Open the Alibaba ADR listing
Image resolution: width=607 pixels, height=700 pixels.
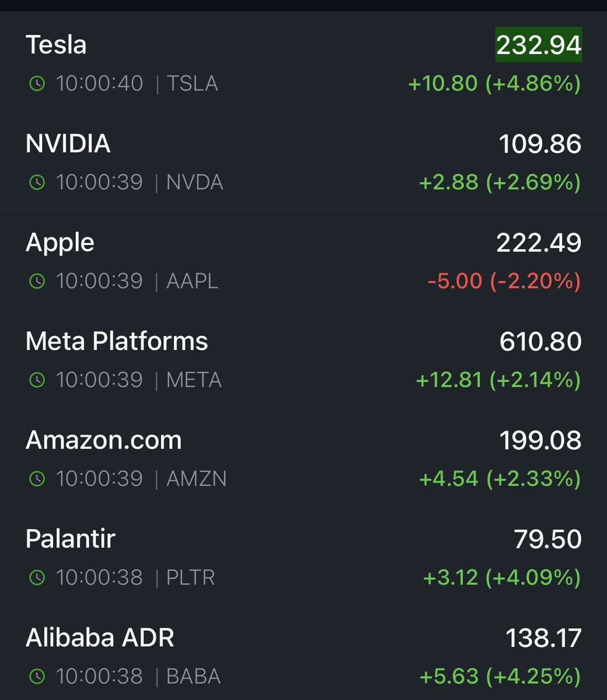click(x=100, y=638)
